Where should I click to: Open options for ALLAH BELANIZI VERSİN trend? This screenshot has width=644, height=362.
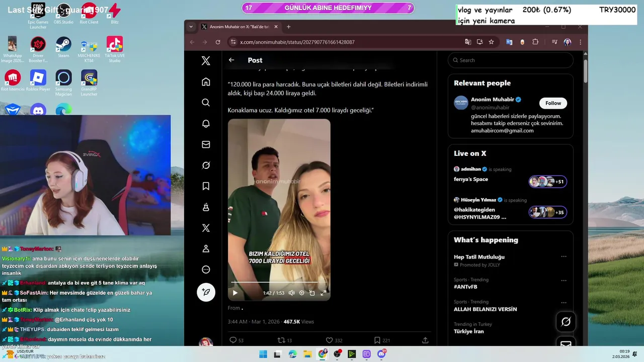tap(563, 303)
